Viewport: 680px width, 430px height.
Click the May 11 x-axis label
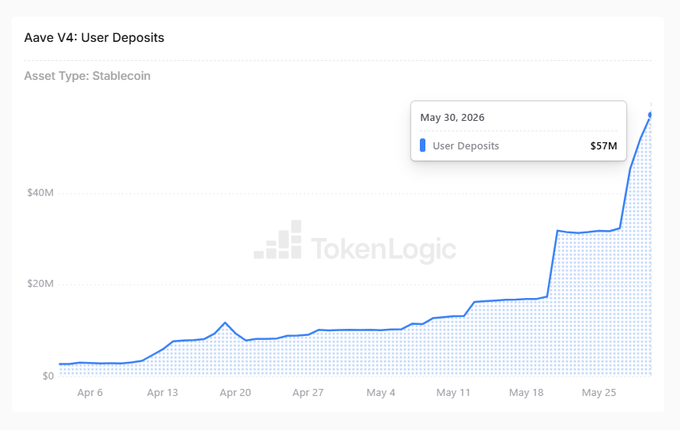(x=453, y=393)
